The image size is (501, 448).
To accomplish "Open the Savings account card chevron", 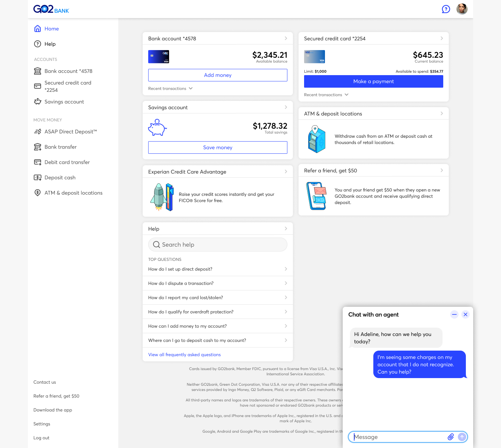I will pyautogui.click(x=286, y=107).
